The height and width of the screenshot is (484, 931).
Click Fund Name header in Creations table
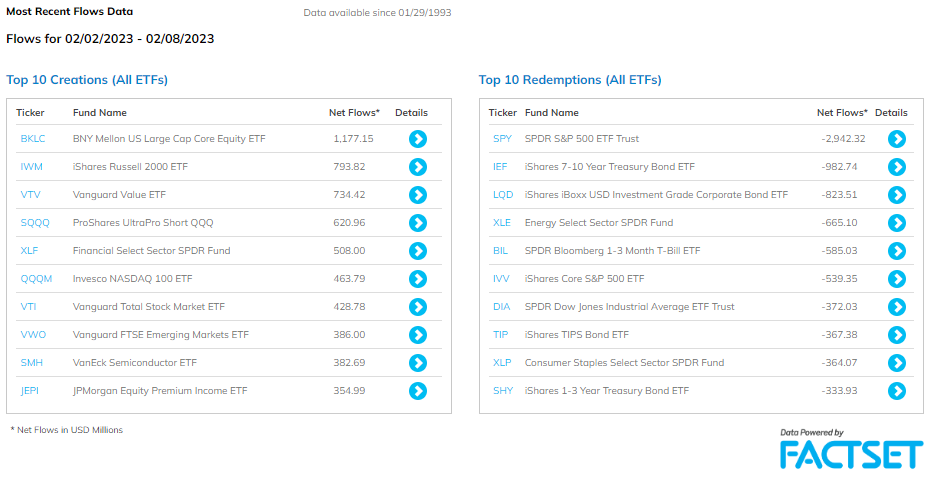coord(100,113)
